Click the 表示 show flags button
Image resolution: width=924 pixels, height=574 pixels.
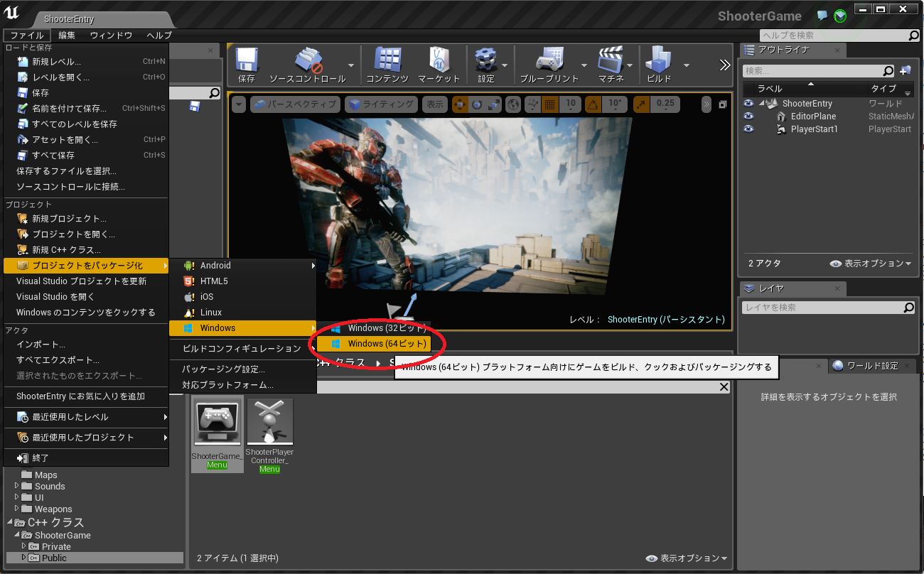click(434, 104)
